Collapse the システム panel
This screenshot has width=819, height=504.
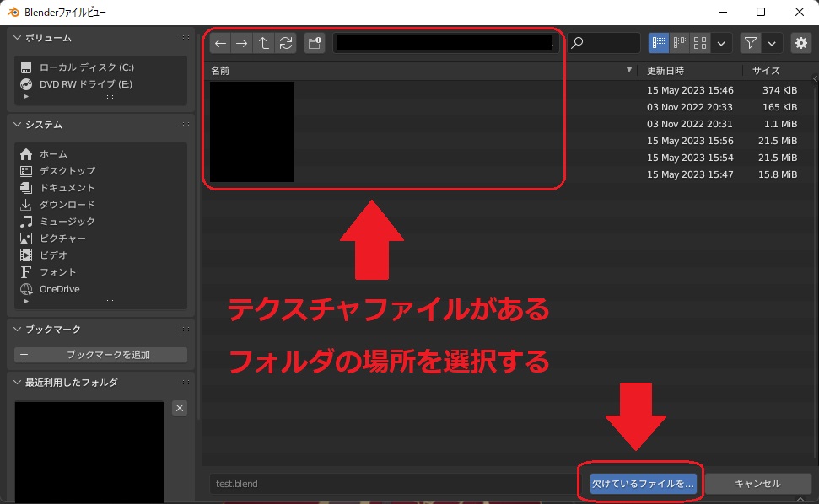pyautogui.click(x=17, y=124)
